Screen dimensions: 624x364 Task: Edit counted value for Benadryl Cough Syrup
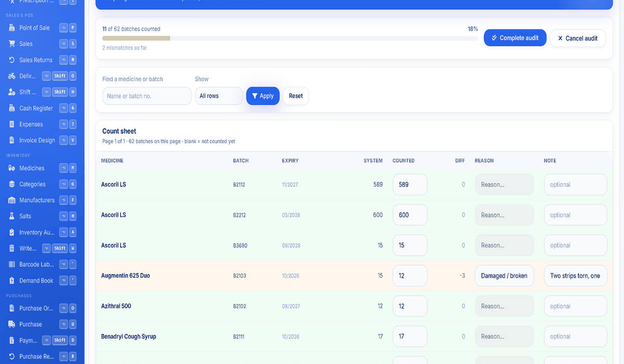(410, 336)
